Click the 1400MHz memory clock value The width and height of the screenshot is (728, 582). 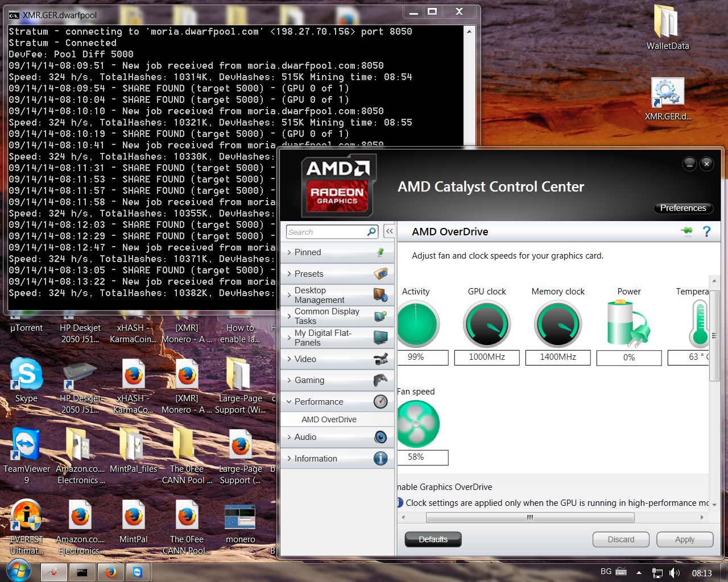click(x=558, y=357)
